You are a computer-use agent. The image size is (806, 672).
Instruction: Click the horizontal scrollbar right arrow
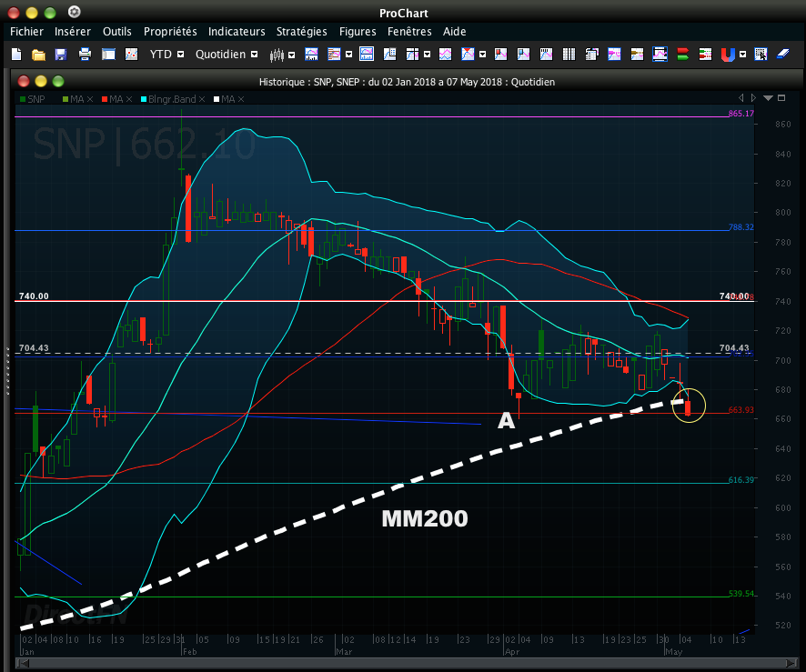click(791, 663)
